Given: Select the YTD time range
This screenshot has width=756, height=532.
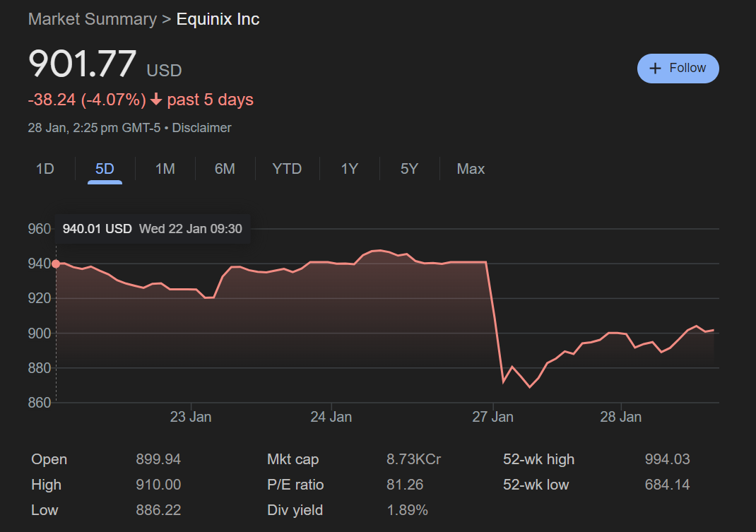Looking at the screenshot, I should (287, 169).
